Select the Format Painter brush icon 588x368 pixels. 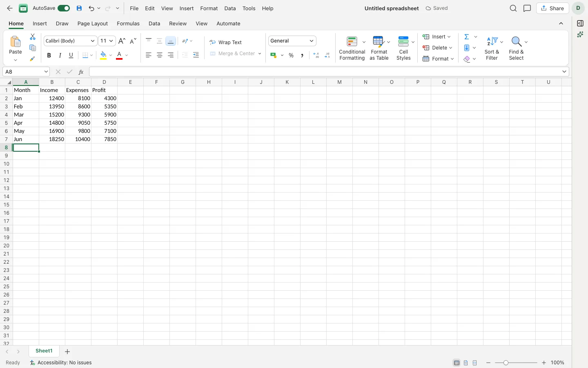click(33, 59)
